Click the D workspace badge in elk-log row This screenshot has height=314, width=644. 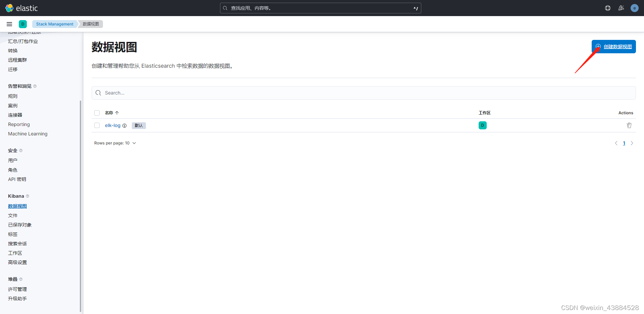click(x=483, y=125)
